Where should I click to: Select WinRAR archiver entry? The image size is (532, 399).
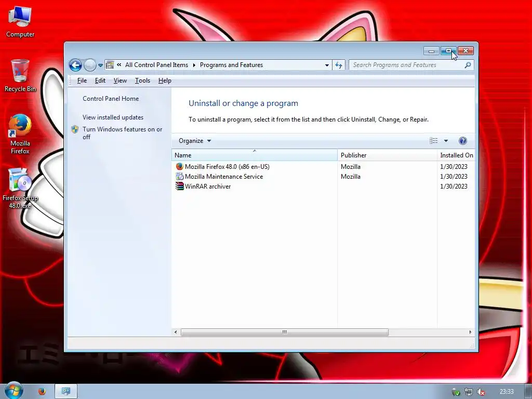pyautogui.click(x=208, y=187)
